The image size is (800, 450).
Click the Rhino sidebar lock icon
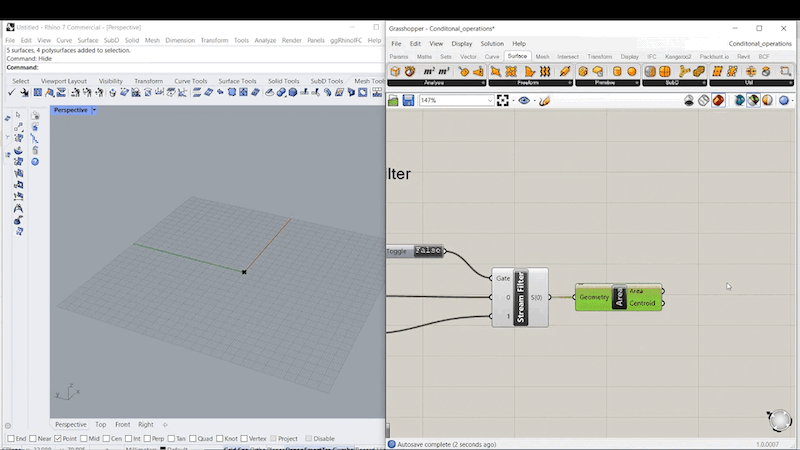(35, 150)
